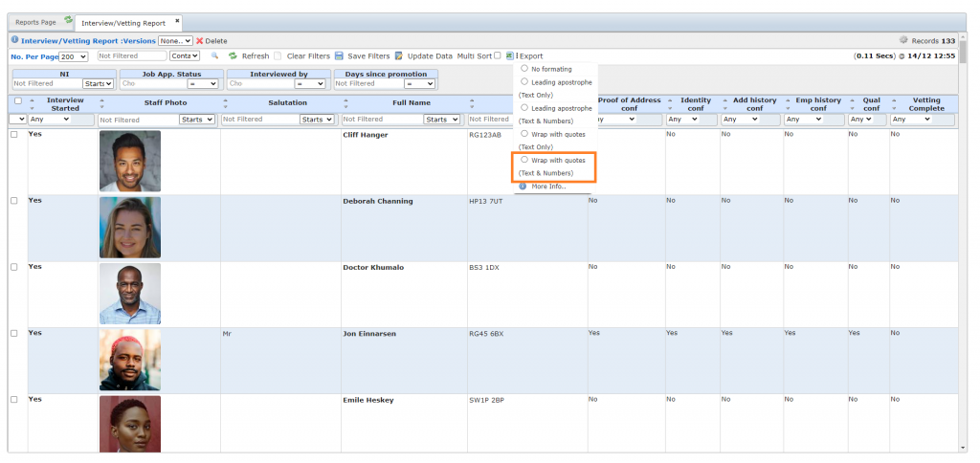Focus the global Not Filtered search field

click(x=132, y=55)
